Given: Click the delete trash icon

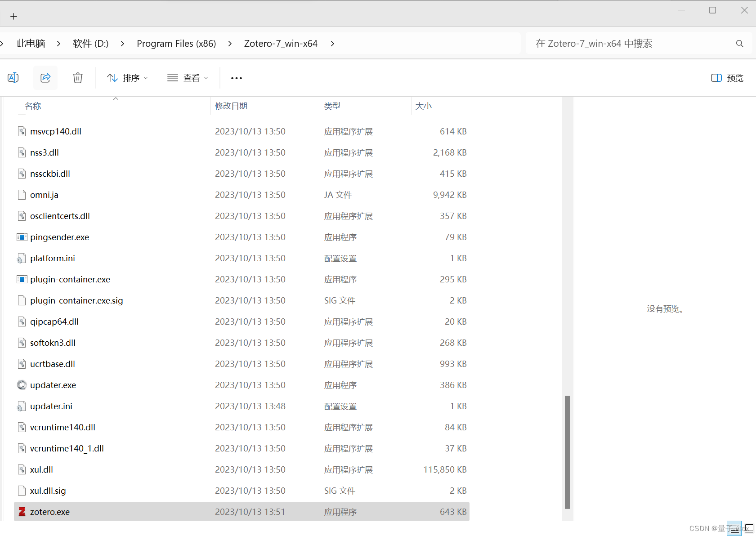Looking at the screenshot, I should (x=78, y=78).
